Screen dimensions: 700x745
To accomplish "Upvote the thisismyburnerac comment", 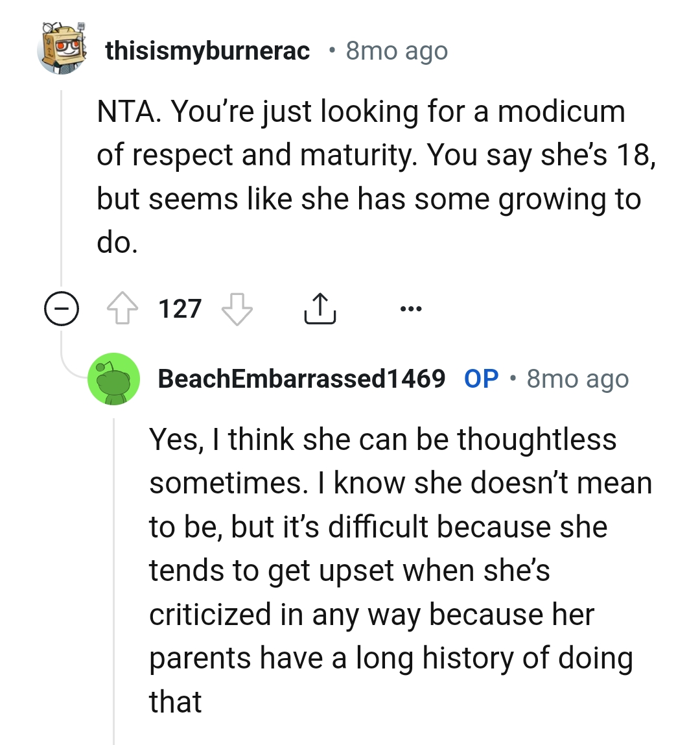I will coord(122,309).
